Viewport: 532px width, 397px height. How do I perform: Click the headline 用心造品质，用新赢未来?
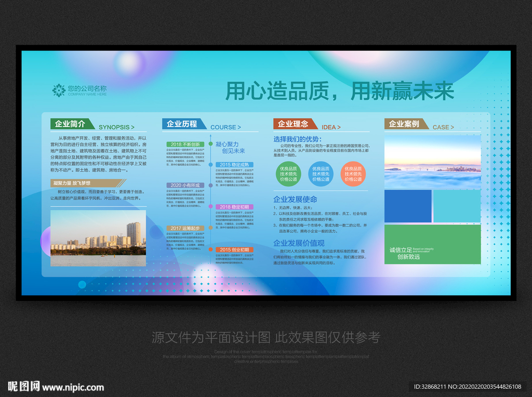click(x=340, y=91)
